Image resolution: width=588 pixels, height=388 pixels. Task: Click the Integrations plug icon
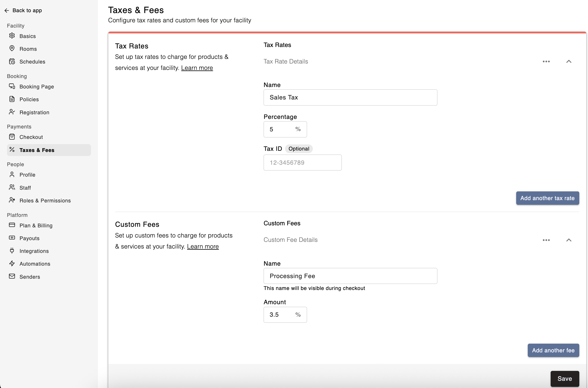12,251
